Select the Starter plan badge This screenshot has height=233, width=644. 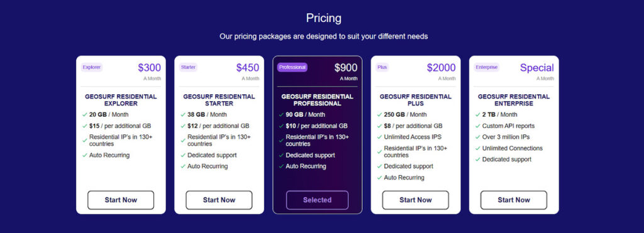click(188, 67)
